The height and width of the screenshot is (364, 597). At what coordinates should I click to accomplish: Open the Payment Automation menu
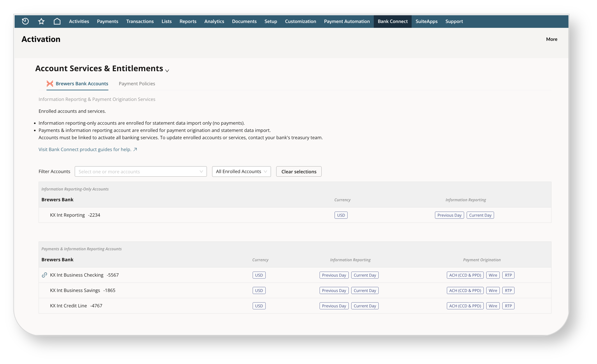point(347,21)
